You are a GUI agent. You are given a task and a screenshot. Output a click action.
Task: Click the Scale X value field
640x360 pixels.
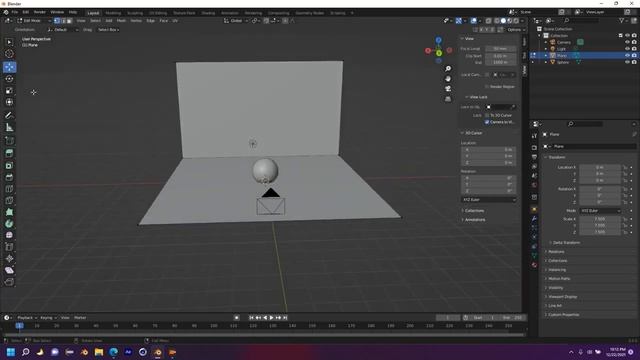600,219
